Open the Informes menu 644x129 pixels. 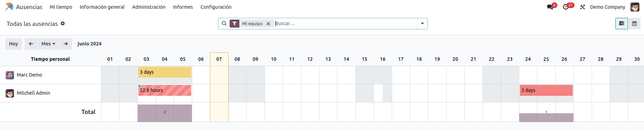tap(183, 7)
